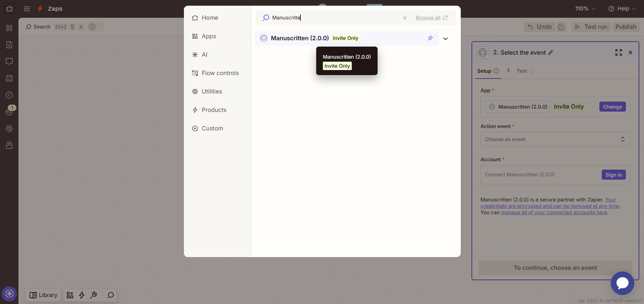Click the wrench tools icon in the bottom toolbar
This screenshot has width=644, height=304.
click(94, 295)
